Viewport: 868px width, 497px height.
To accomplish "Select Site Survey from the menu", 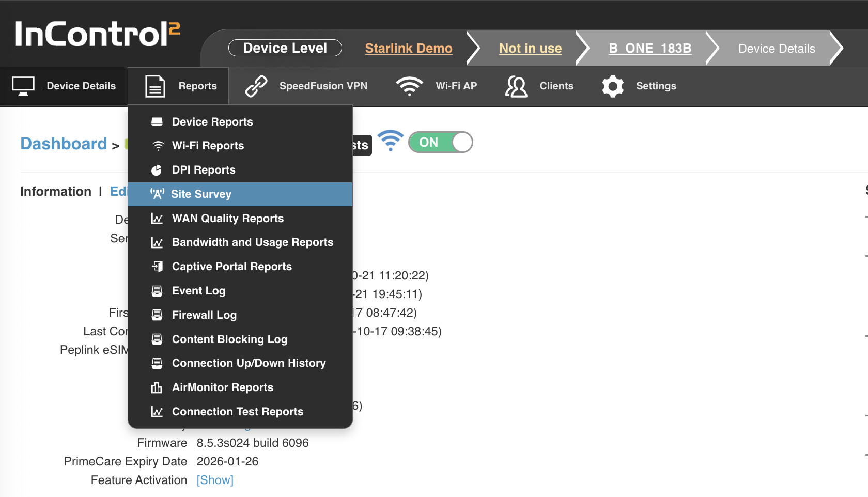I will click(201, 194).
